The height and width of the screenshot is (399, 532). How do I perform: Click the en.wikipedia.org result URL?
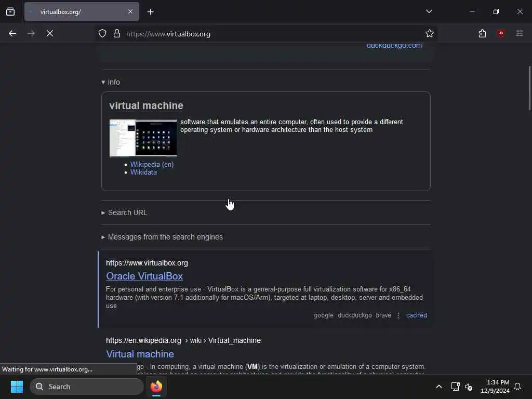(x=183, y=340)
